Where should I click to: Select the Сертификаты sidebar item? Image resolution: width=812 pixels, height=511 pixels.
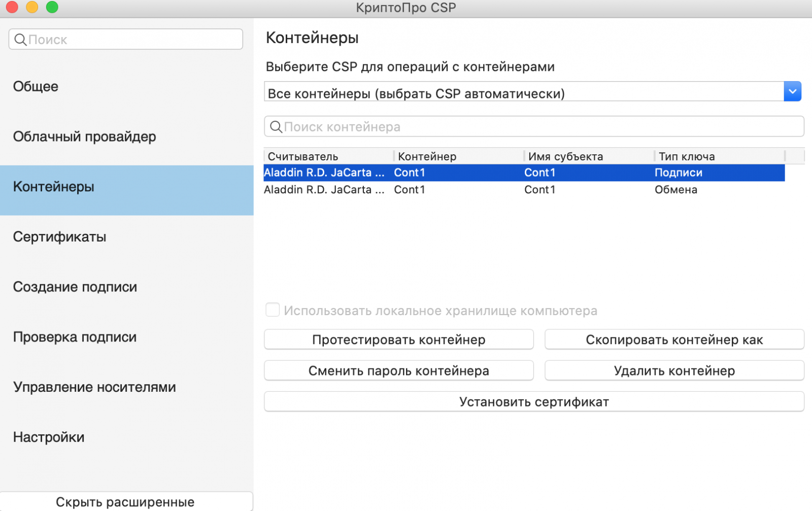[59, 237]
